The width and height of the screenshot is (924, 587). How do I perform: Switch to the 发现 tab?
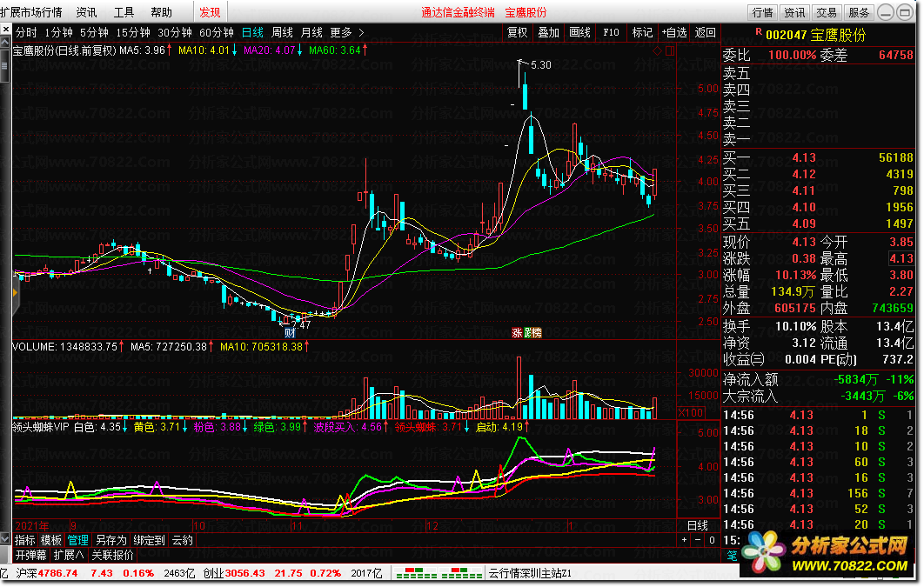point(210,12)
